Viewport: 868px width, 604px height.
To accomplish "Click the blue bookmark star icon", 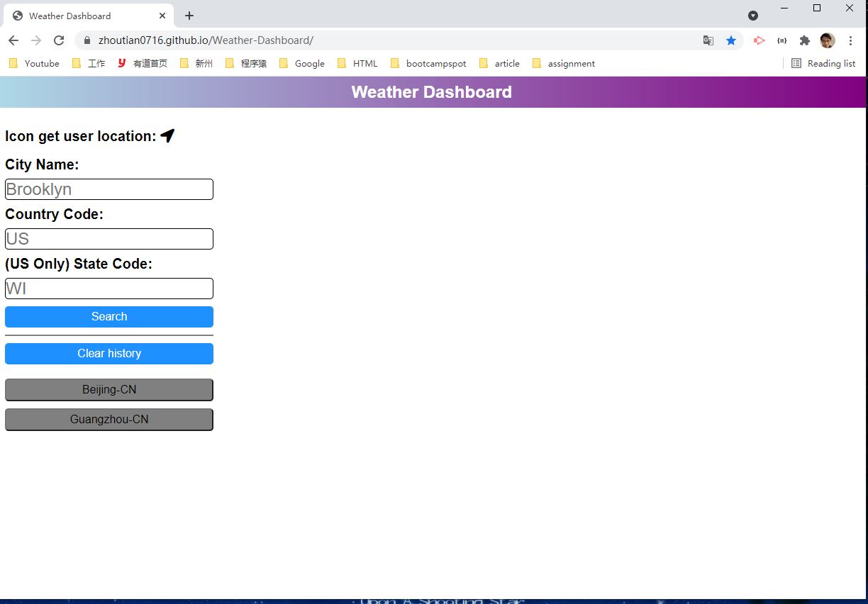I will [731, 40].
